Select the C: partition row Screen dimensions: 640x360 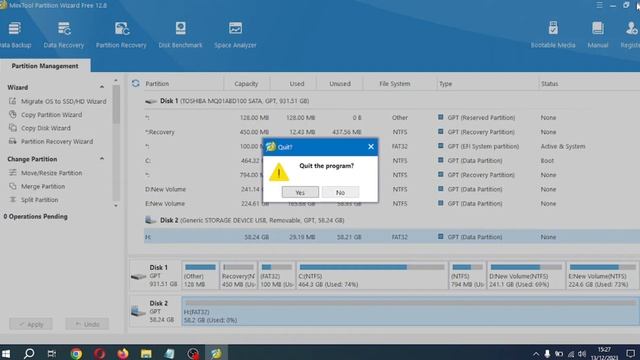(392, 160)
